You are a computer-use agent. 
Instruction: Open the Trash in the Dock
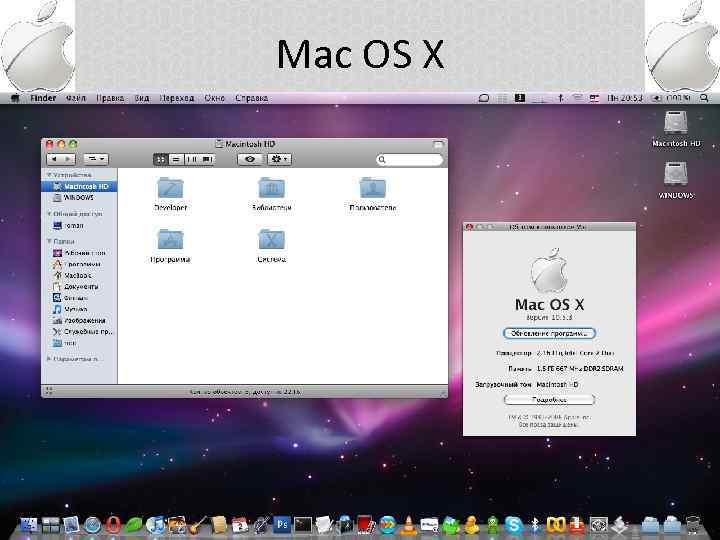[x=693, y=525]
